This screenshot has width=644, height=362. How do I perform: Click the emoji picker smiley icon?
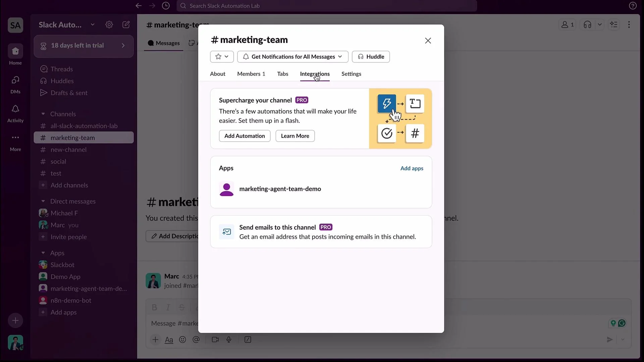(182, 340)
